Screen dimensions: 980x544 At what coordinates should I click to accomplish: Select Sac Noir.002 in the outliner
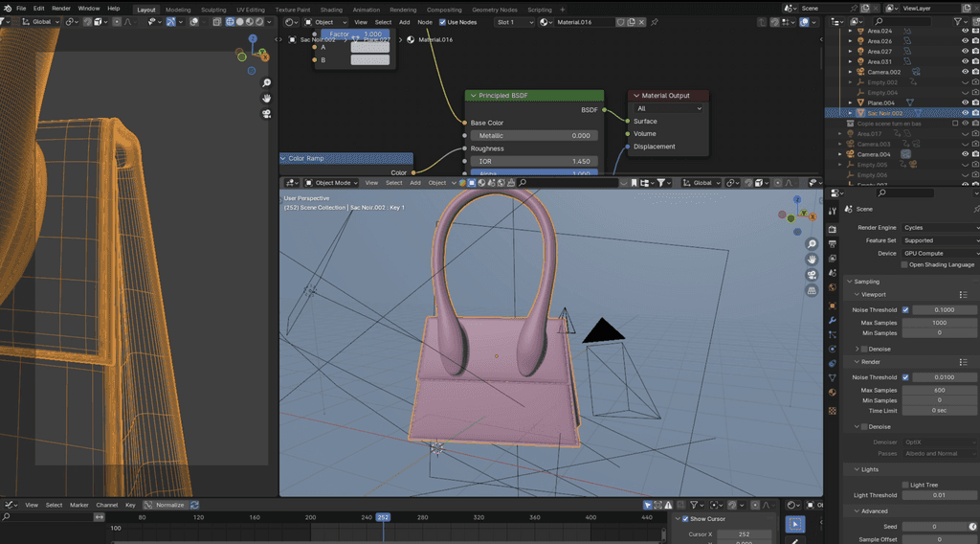coord(884,113)
